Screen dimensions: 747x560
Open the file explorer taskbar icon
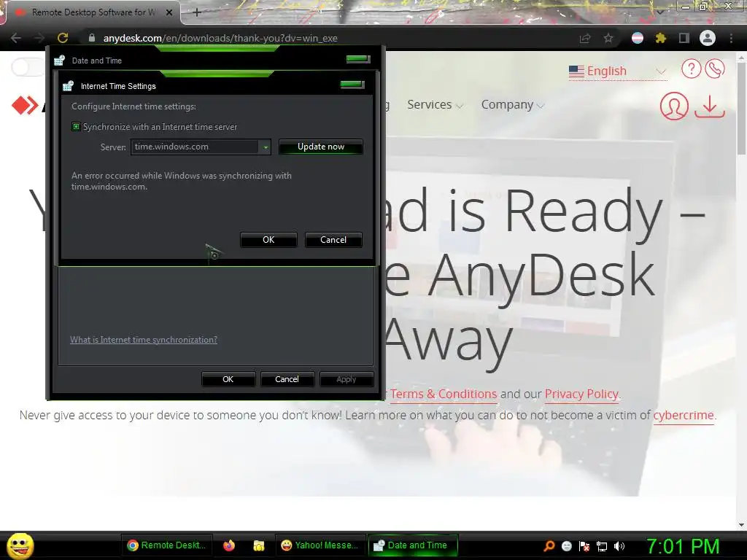pyautogui.click(x=259, y=545)
